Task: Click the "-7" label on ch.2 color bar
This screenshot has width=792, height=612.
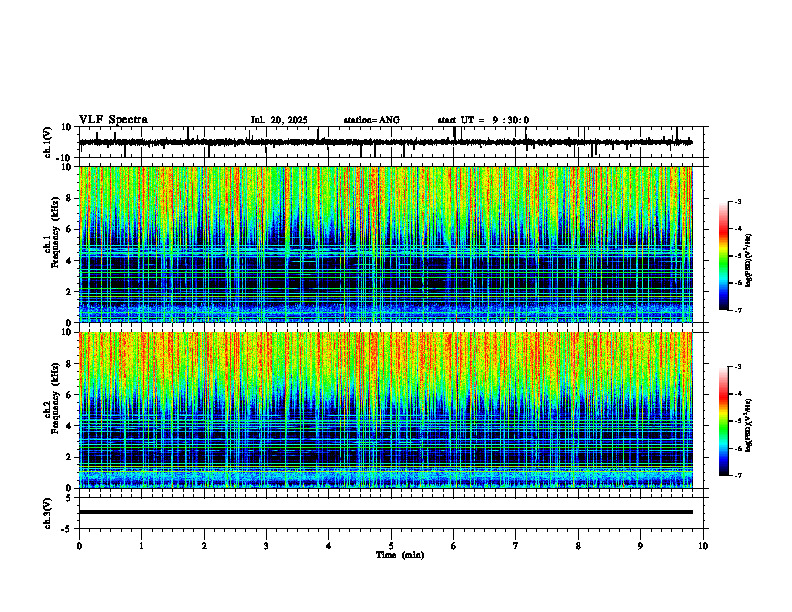Action: [738, 475]
